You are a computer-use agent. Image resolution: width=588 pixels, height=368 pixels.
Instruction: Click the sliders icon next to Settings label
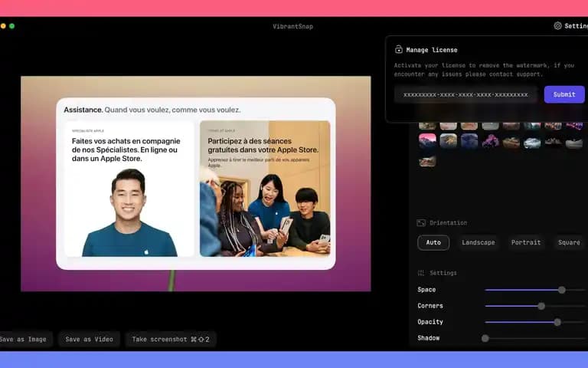pyautogui.click(x=421, y=273)
